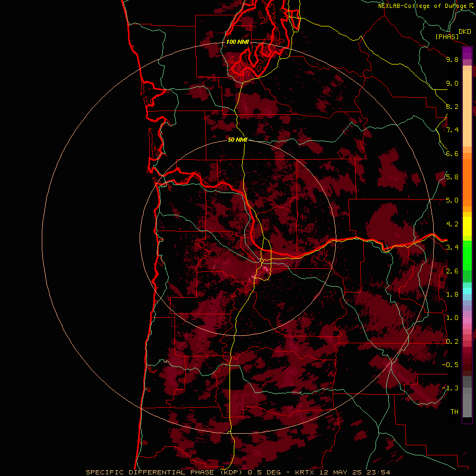Click the 0.2 scale label
This screenshot has width=476, height=476.
[452, 342]
